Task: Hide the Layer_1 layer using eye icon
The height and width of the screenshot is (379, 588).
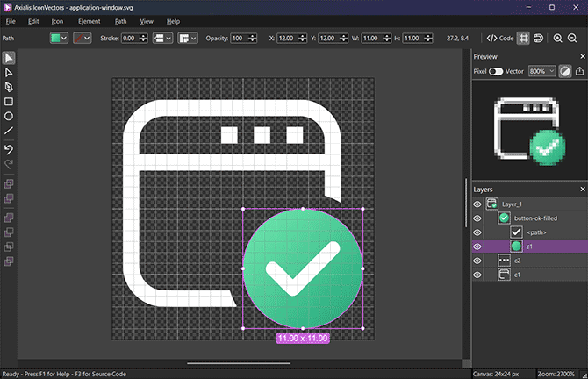Action: pos(478,204)
